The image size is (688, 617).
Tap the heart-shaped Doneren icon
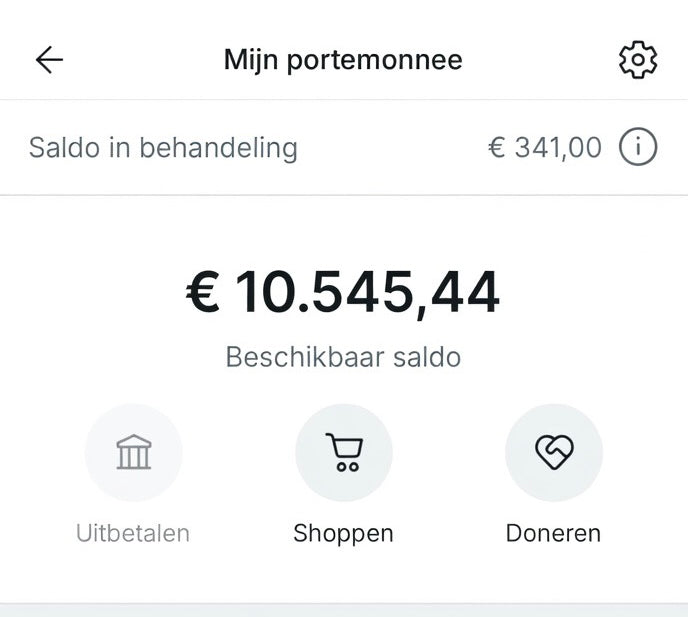553,452
